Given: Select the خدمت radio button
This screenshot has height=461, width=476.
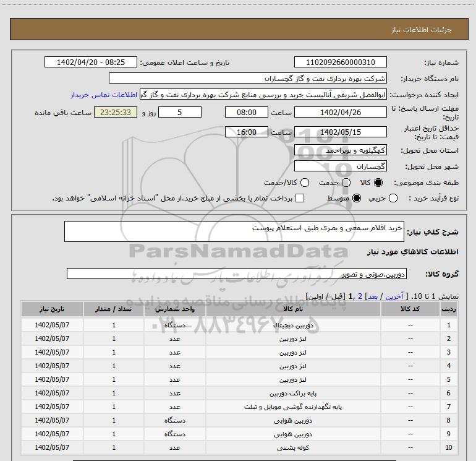Looking at the screenshot, I should 346,183.
